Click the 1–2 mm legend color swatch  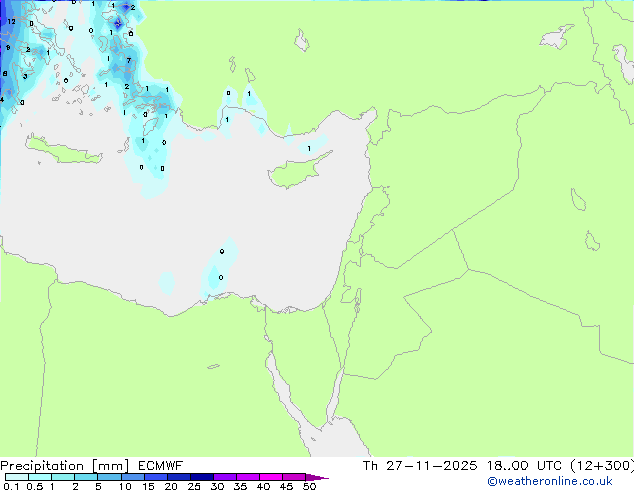click(x=63, y=477)
